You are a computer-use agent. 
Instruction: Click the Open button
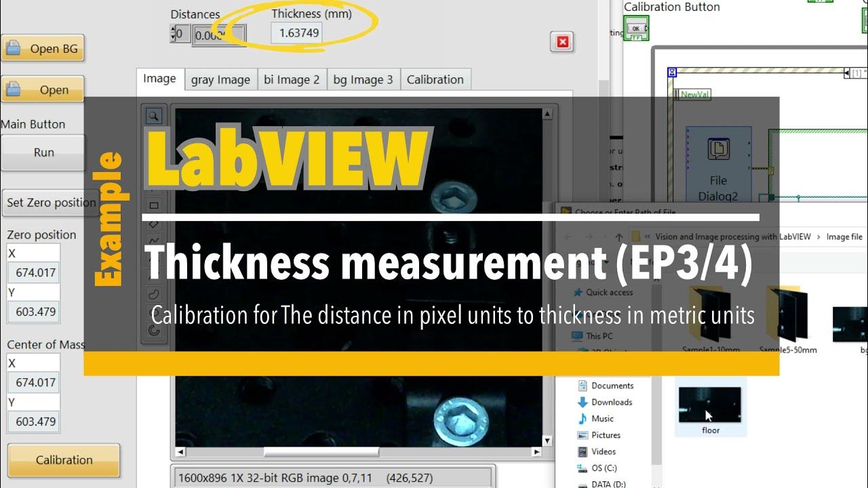[x=43, y=89]
